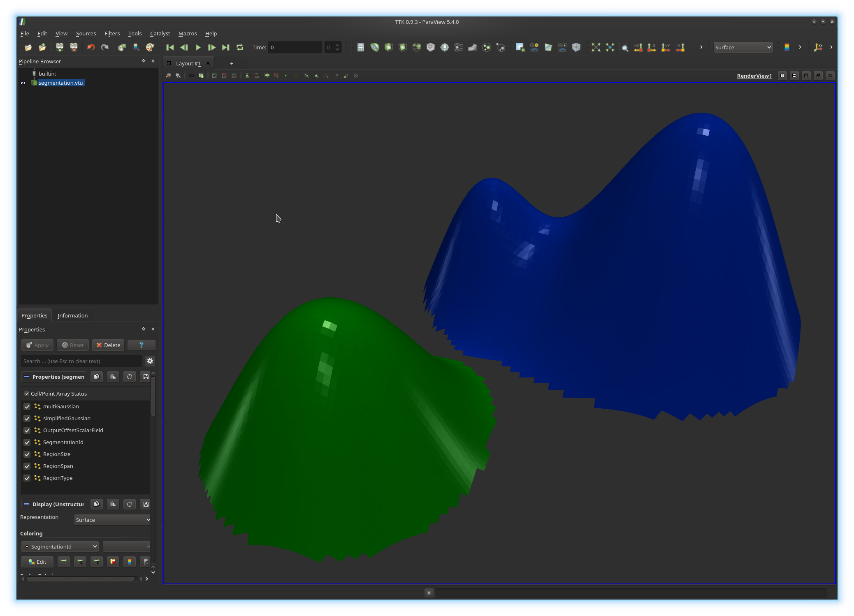Viewport: 854px width, 616px height.
Task: Click the Delete button
Action: click(x=109, y=345)
